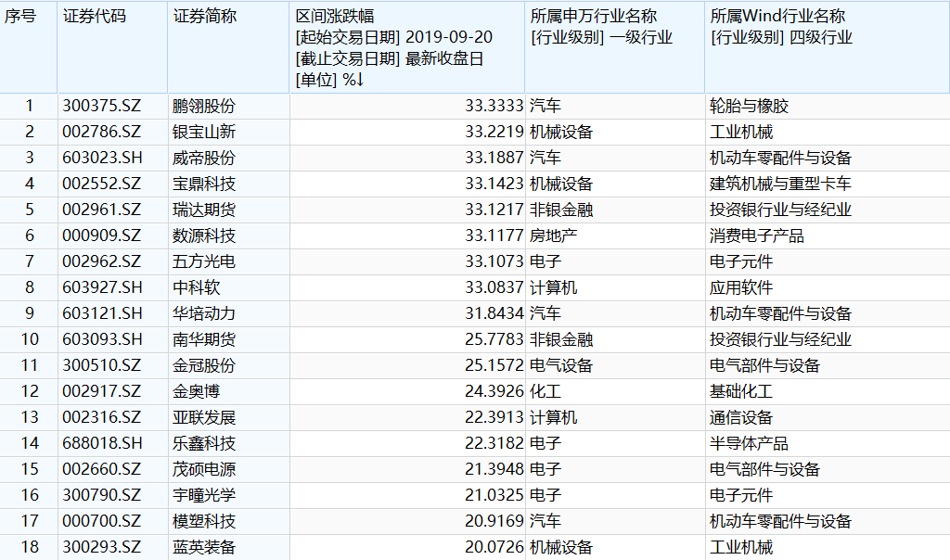Image resolution: width=950 pixels, height=560 pixels.
Task: Select security code 300375.SZ
Action: point(101,106)
